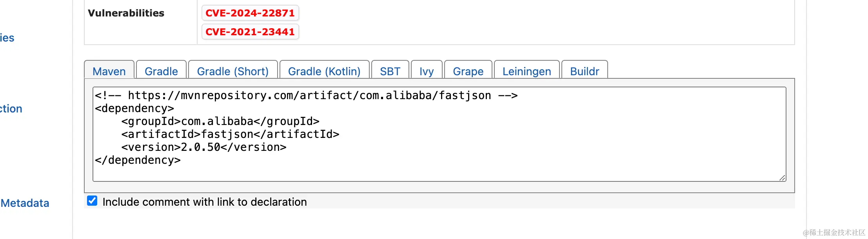Click the textarea resize handle in the corner
Screen dimensions: 868x239
click(x=782, y=178)
